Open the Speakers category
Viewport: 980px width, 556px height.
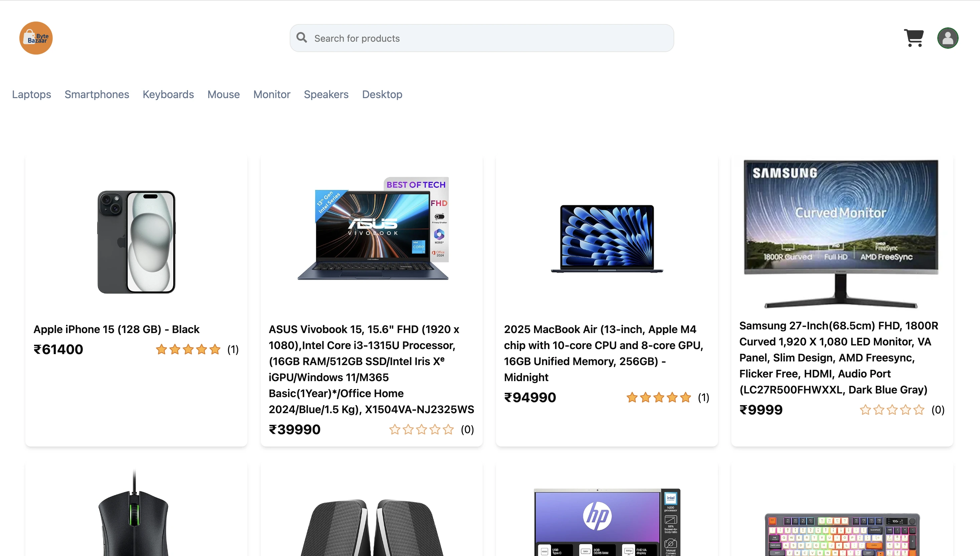(326, 94)
